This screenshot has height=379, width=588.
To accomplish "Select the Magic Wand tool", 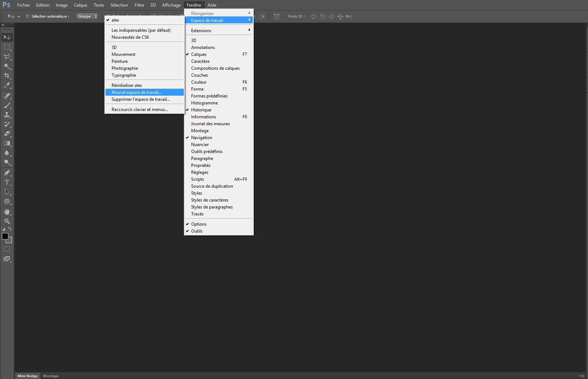I will click(x=7, y=66).
